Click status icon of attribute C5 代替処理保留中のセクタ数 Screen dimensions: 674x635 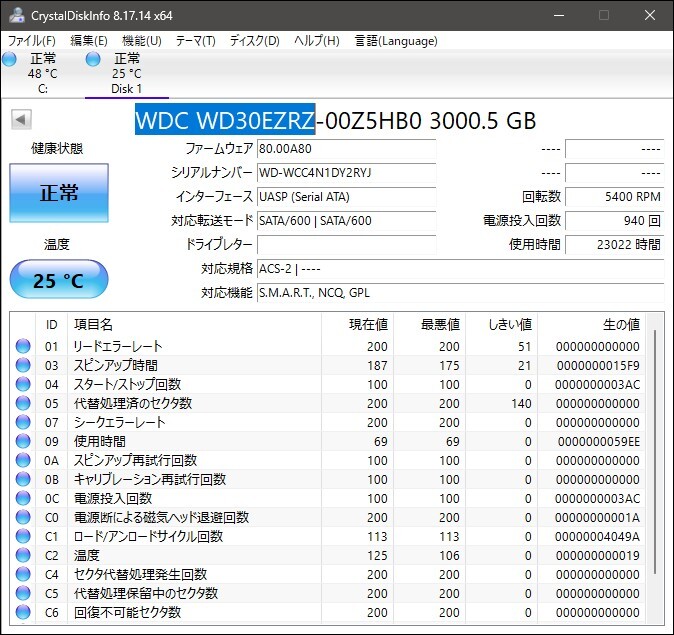pos(23,593)
